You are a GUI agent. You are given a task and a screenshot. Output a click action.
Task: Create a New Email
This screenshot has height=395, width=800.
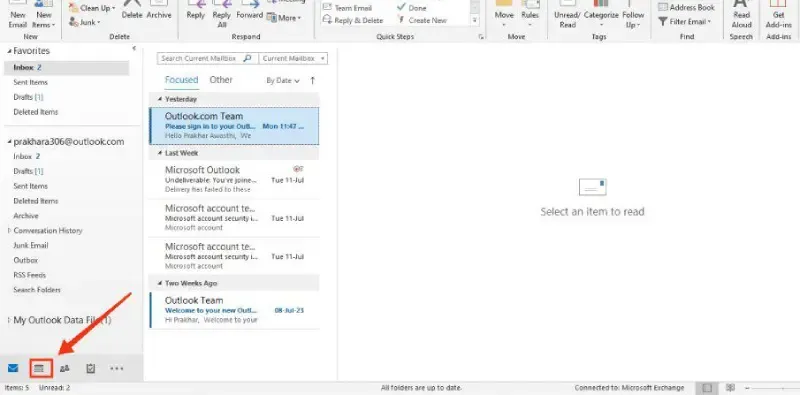click(x=17, y=15)
